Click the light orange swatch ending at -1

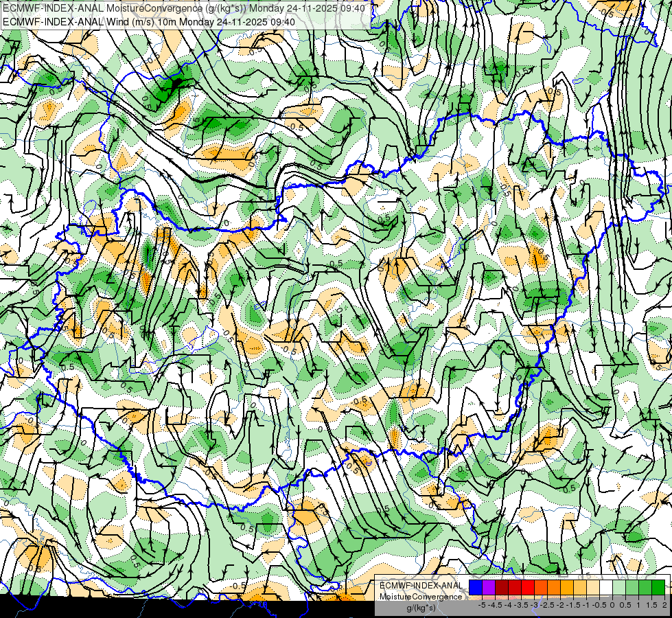(580, 587)
